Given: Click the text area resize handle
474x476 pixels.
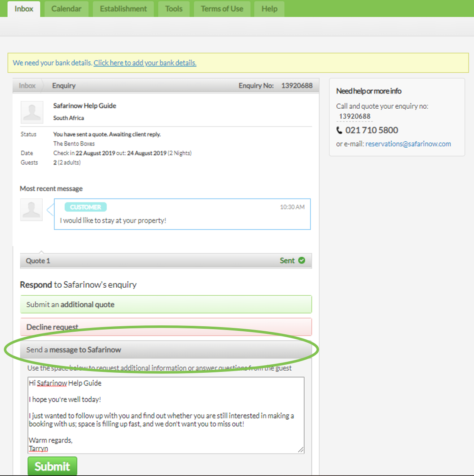Looking at the screenshot, I should pyautogui.click(x=300, y=450).
